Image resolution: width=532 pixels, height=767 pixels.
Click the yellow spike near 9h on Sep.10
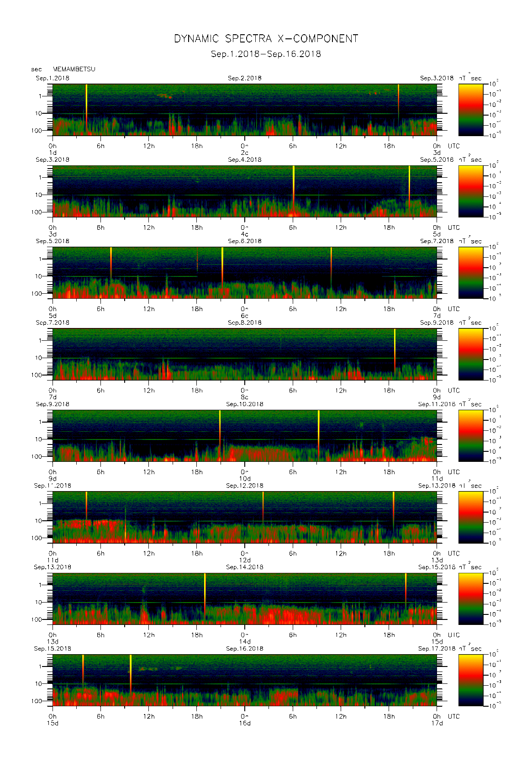[x=319, y=432]
